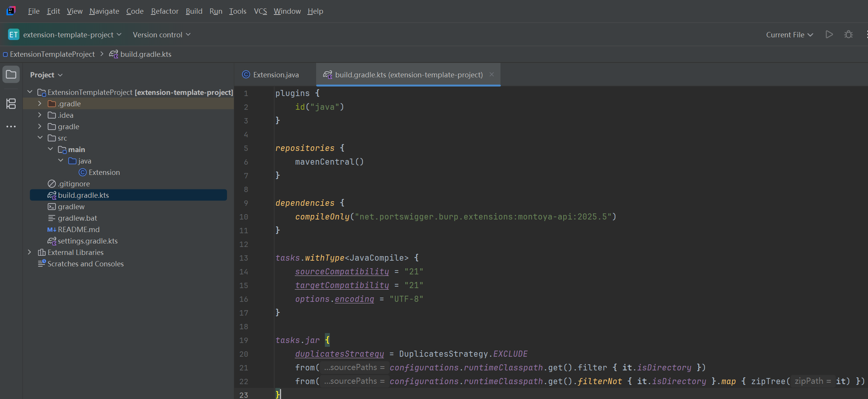
Task: Run the current file with play icon
Action: (x=829, y=35)
